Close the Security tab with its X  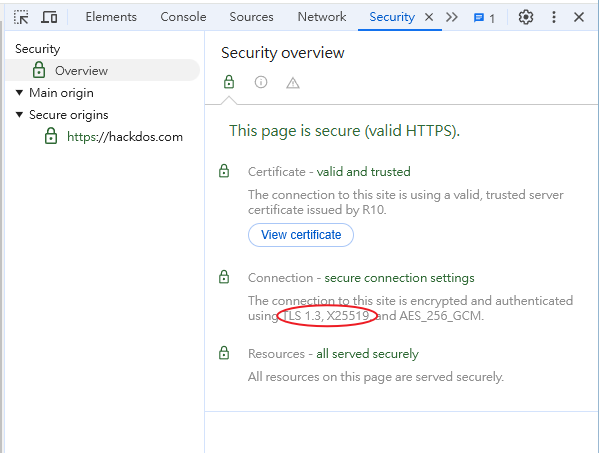[429, 17]
